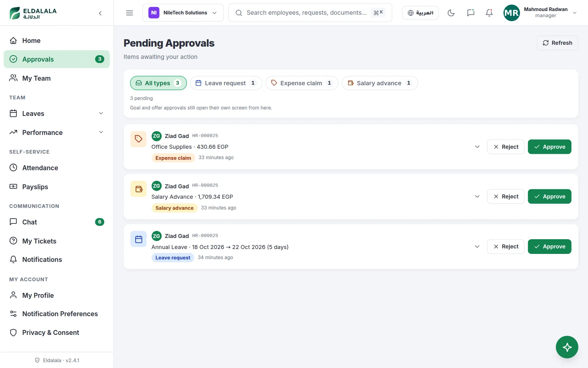Viewport: 588px width, 368px height.
Task: Expand details of the Salary Advance request
Action: [477, 197]
